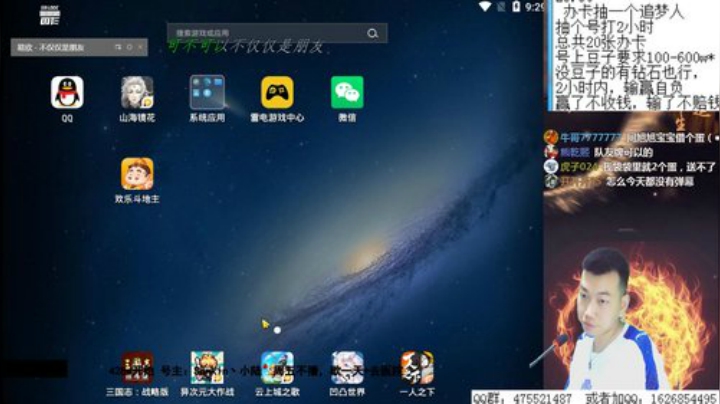Click chat message 队友牌可以的

pos(623,152)
